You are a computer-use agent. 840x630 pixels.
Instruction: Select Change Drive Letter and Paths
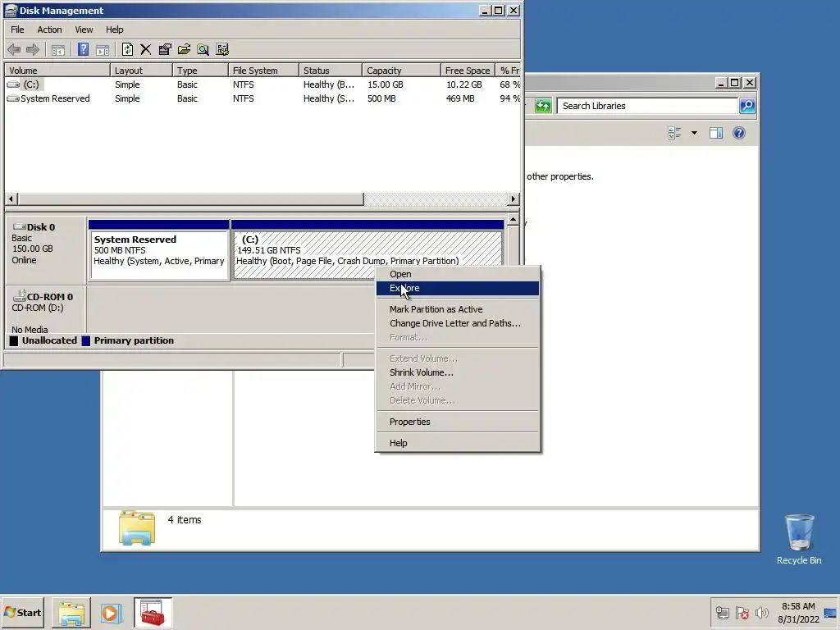[x=458, y=323]
